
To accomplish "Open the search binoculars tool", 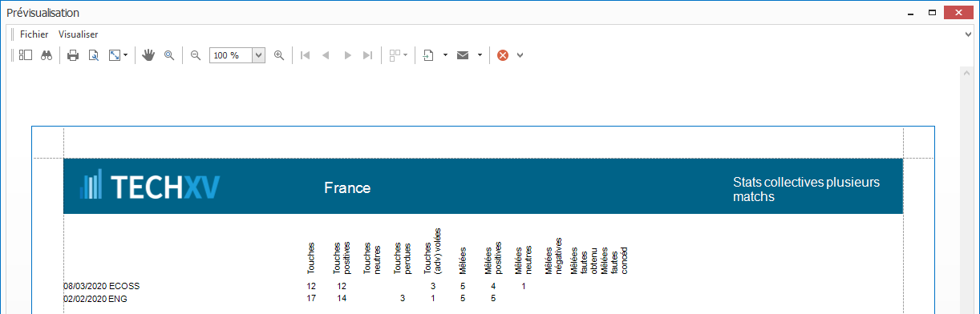I will [x=47, y=55].
